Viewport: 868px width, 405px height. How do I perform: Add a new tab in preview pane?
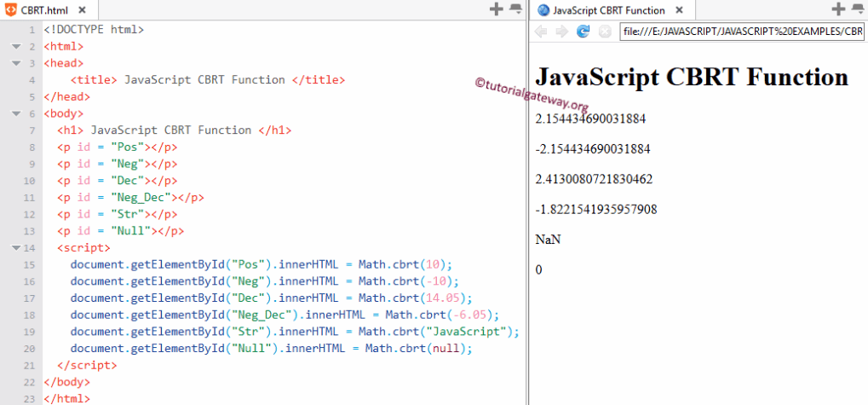coord(839,9)
